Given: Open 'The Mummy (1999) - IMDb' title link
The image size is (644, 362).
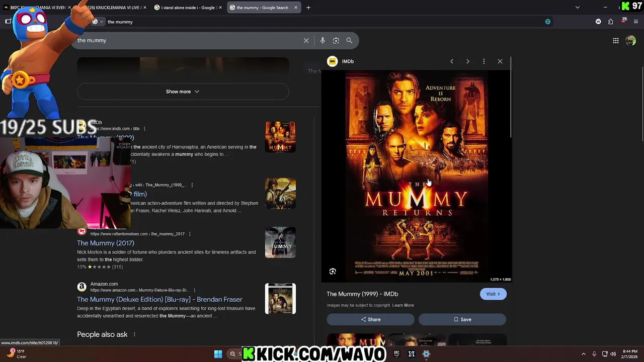Looking at the screenshot, I should (362, 294).
